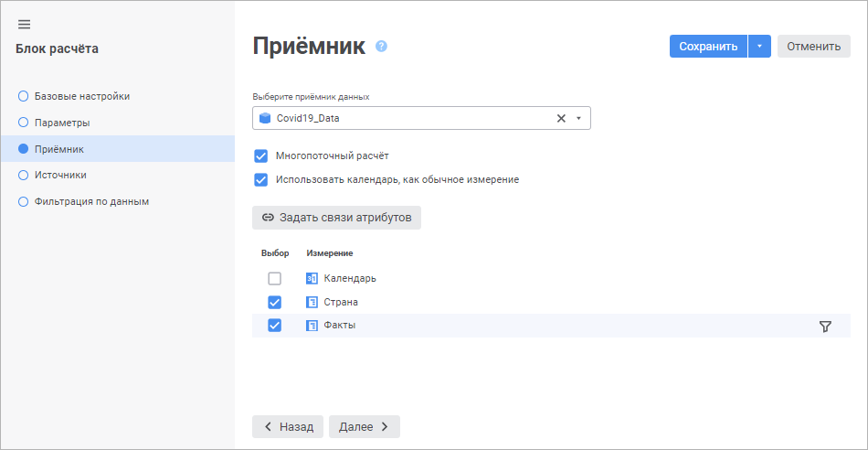This screenshot has width=868, height=450.
Task: Click the Страна dimension icon
Action: coord(312,302)
